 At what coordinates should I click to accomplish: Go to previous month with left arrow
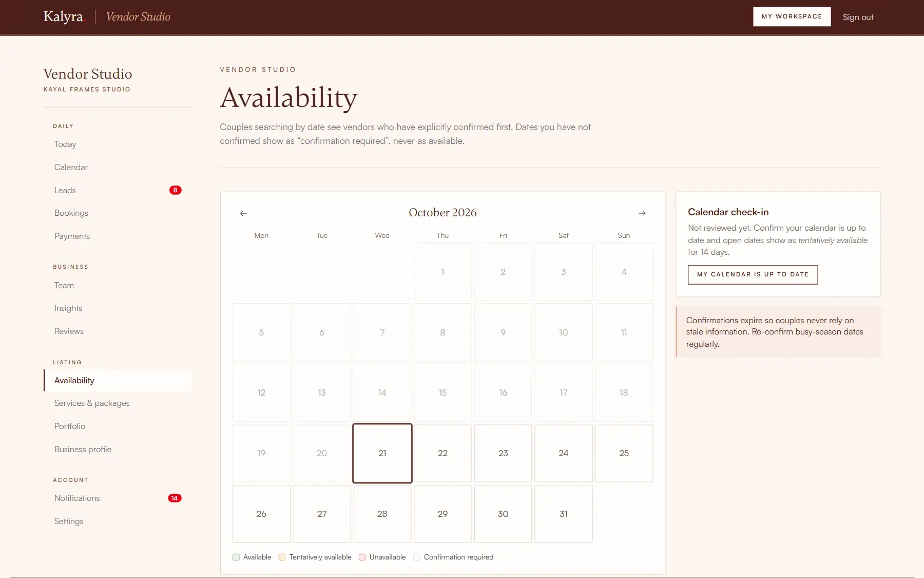pyautogui.click(x=243, y=213)
